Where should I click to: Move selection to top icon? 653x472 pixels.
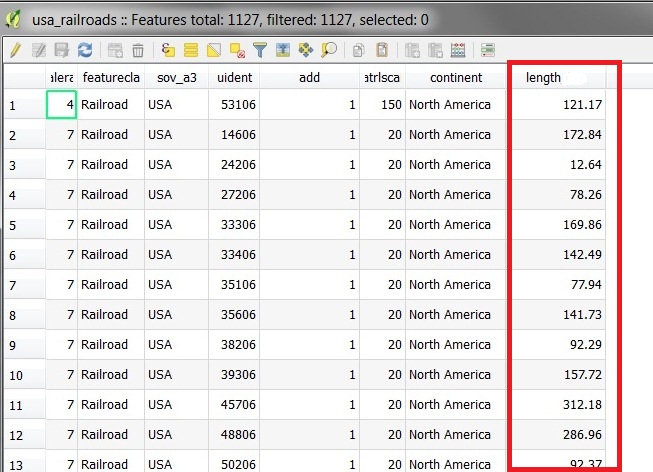coord(283,50)
